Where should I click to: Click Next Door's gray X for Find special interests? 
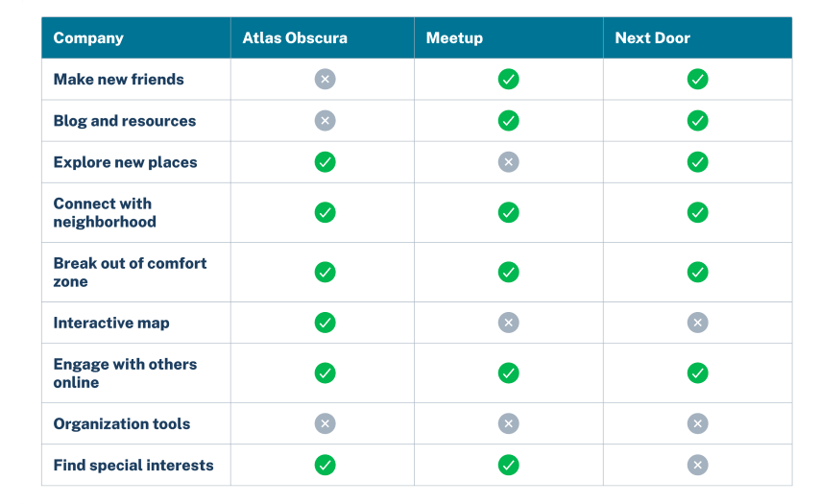click(697, 465)
